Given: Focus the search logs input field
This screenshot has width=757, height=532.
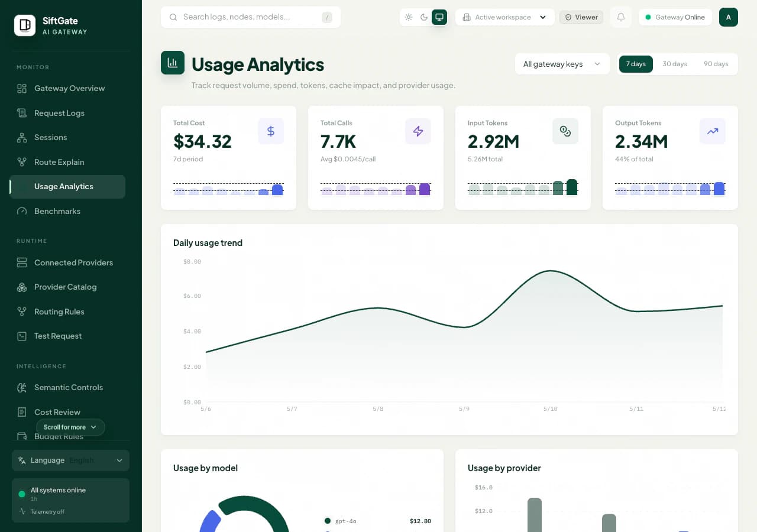Looking at the screenshot, I should pyautogui.click(x=251, y=17).
